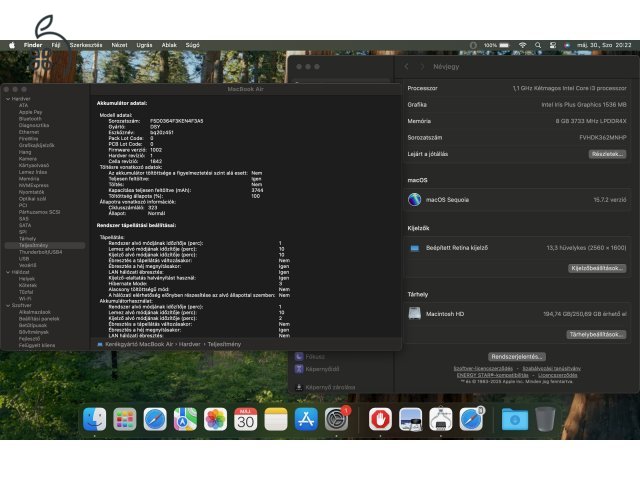Open Tárhelybeállítások... storage settings
This screenshot has height=480, width=640.
click(596, 334)
